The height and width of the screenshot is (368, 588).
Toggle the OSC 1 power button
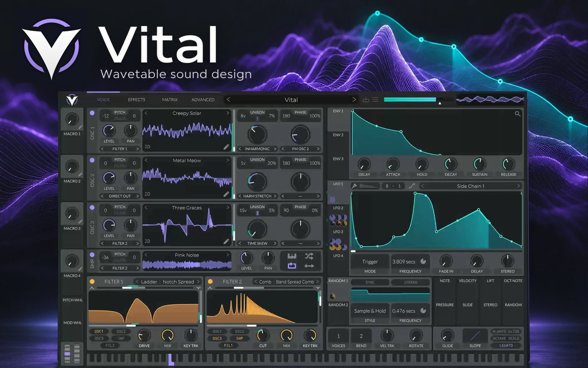click(92, 113)
